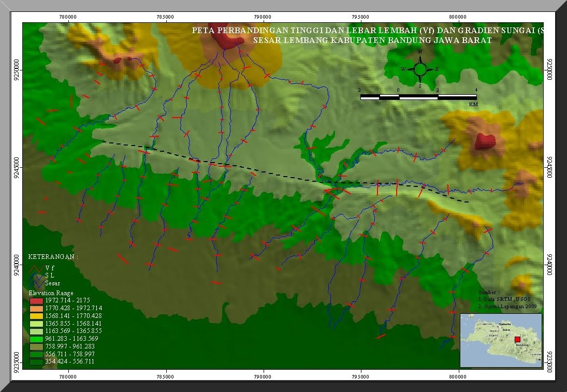Click the 'Elevation Range' legend label
This screenshot has width=567, height=392.
51,293
